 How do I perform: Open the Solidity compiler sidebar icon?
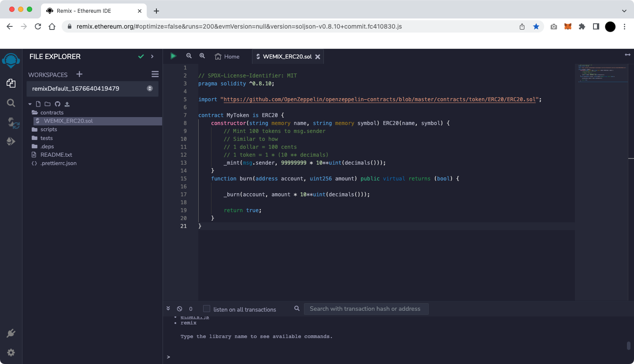point(13,123)
